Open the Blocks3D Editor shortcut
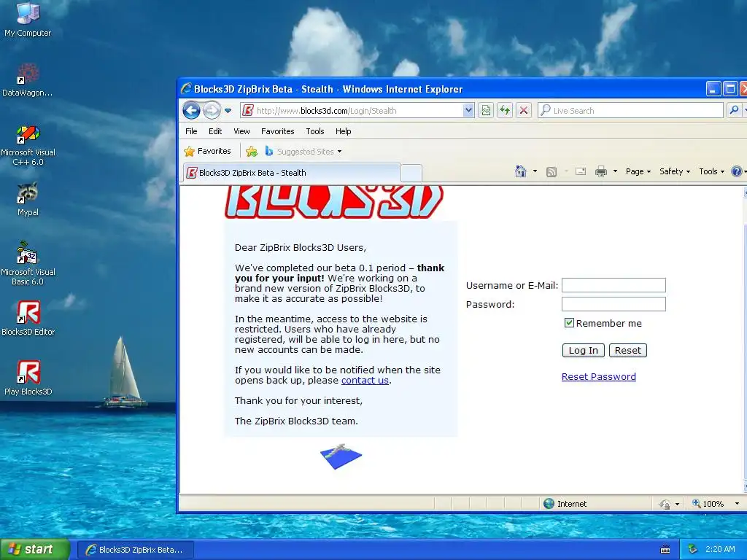This screenshot has height=560, width=747. pyautogui.click(x=28, y=318)
